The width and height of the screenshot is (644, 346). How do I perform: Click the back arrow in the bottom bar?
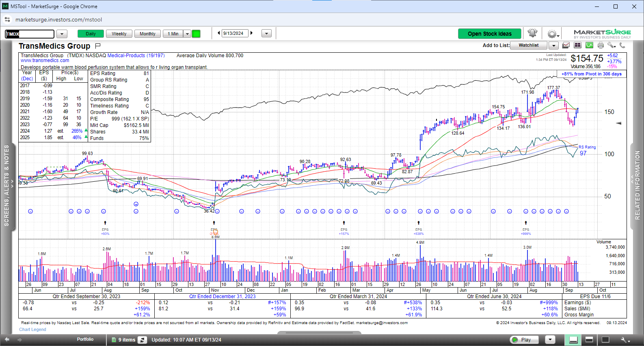[7, 340]
